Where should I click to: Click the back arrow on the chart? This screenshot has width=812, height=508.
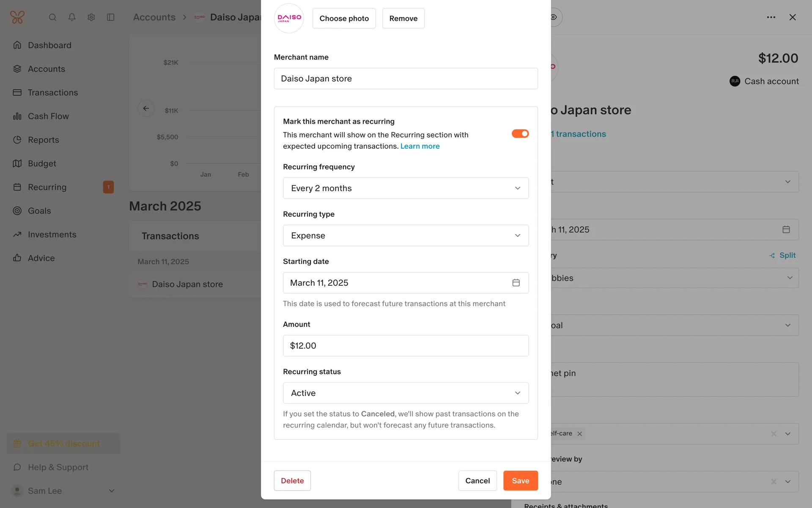coord(146,108)
